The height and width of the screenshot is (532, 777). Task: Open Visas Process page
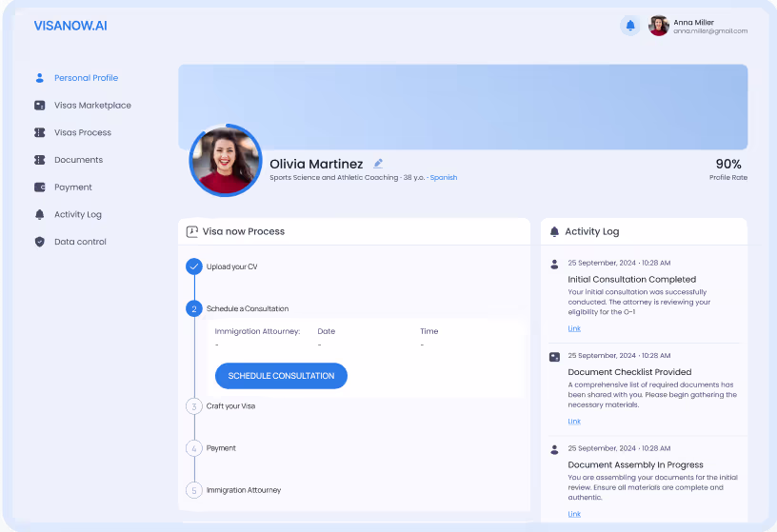(83, 132)
